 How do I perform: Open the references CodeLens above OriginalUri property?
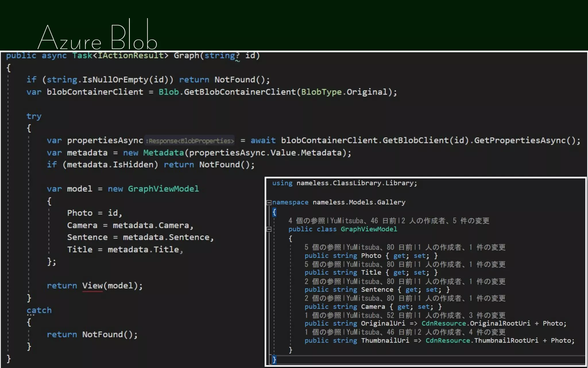coord(323,315)
